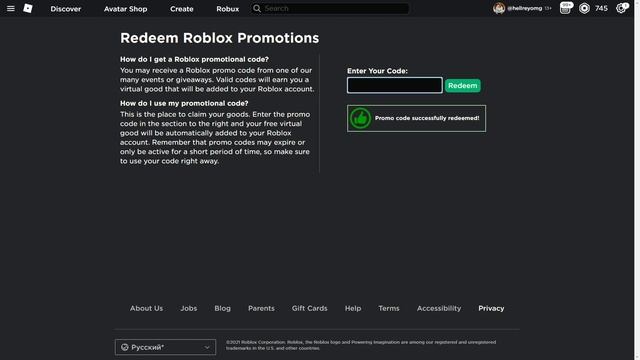Open the Discover menu item
Viewport: 640px width, 360px height.
(66, 9)
